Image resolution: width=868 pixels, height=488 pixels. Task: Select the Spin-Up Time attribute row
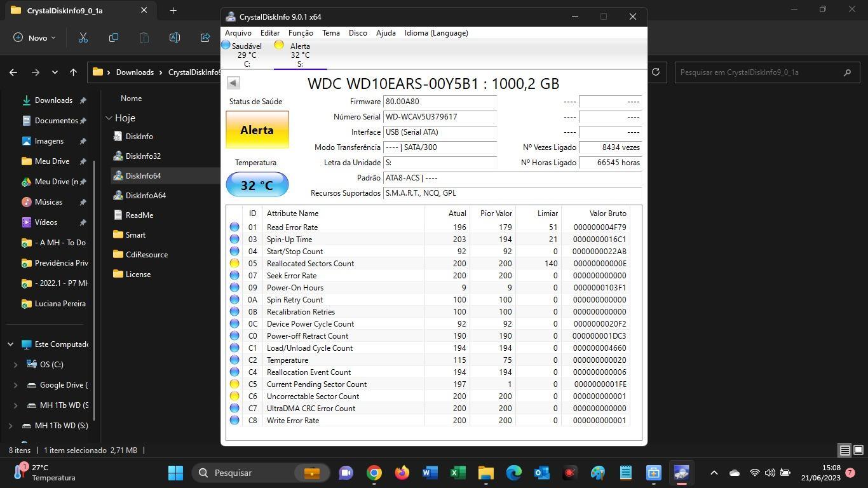click(x=428, y=239)
